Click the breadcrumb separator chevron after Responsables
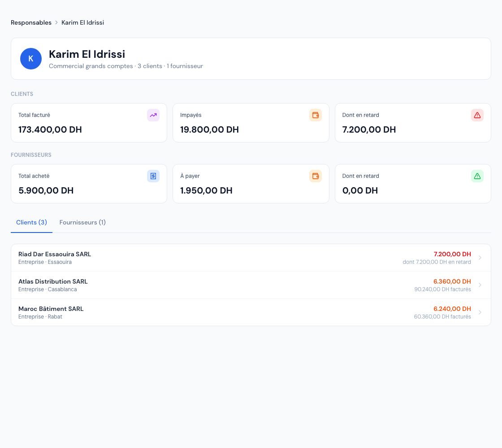Screen dimensions: 502x448 (x=56, y=22)
